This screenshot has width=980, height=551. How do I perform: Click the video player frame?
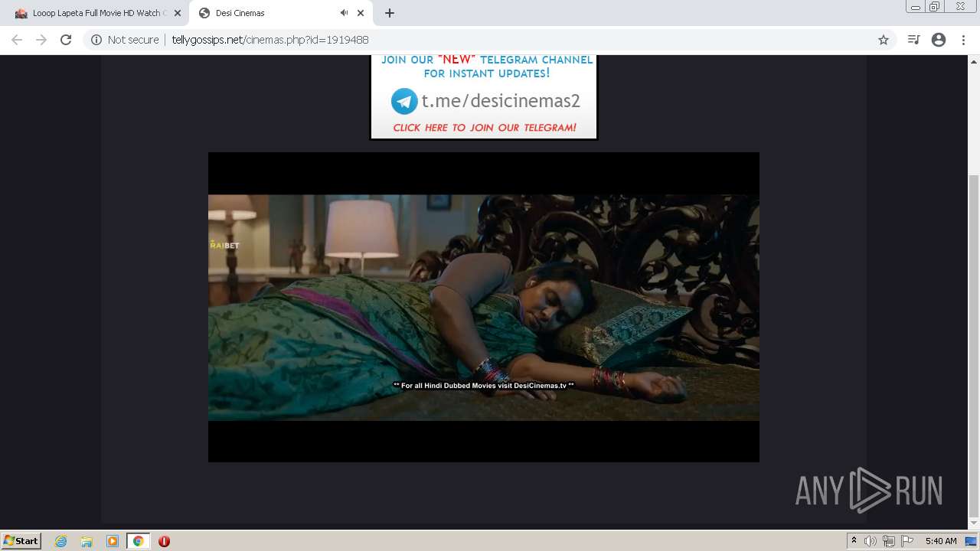(x=484, y=307)
